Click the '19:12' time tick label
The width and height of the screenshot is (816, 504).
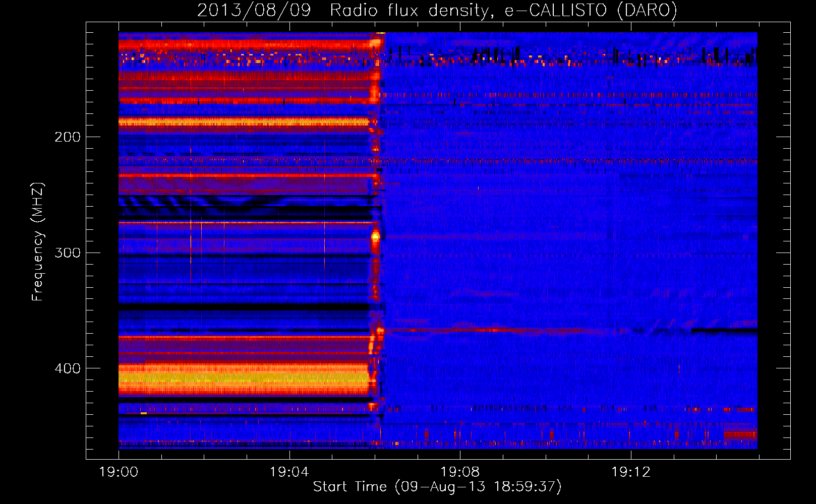pyautogui.click(x=631, y=472)
